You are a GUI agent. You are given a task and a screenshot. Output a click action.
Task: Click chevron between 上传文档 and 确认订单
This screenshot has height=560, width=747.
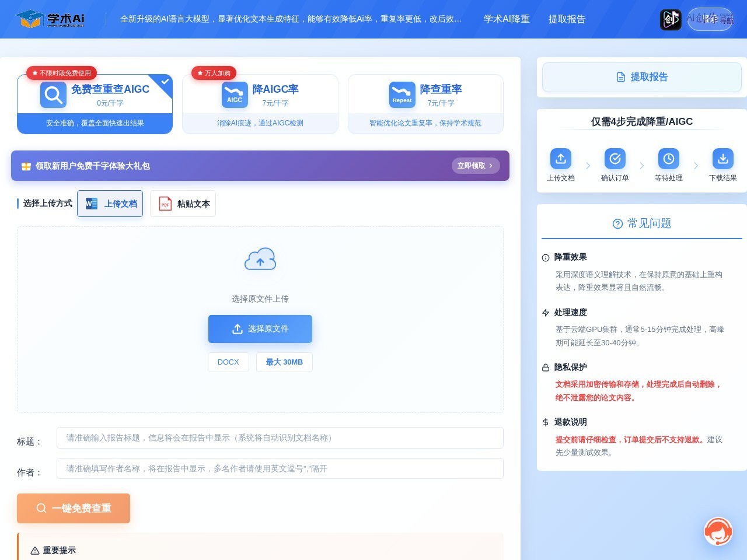(588, 166)
